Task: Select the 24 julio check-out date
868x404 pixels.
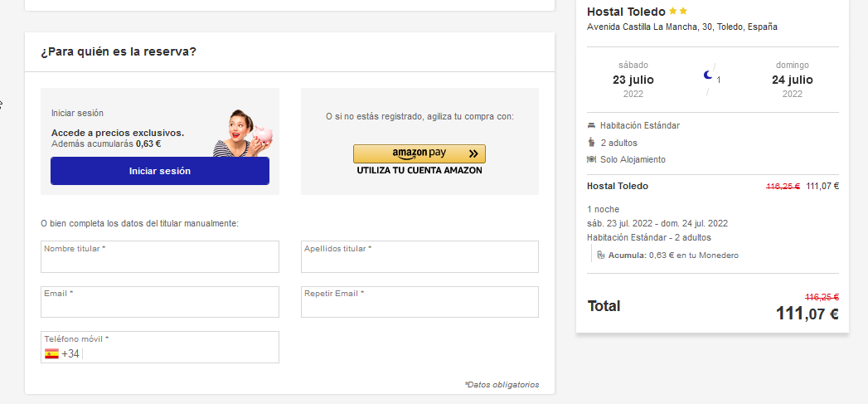Action: [792, 80]
